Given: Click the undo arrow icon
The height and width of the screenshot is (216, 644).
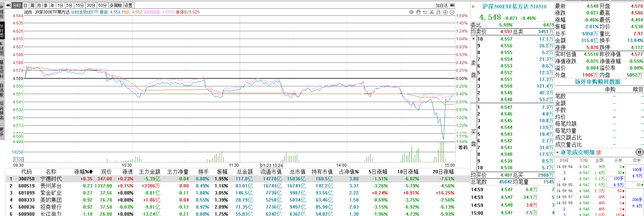Looking at the screenshot, I should [x=425, y=12].
